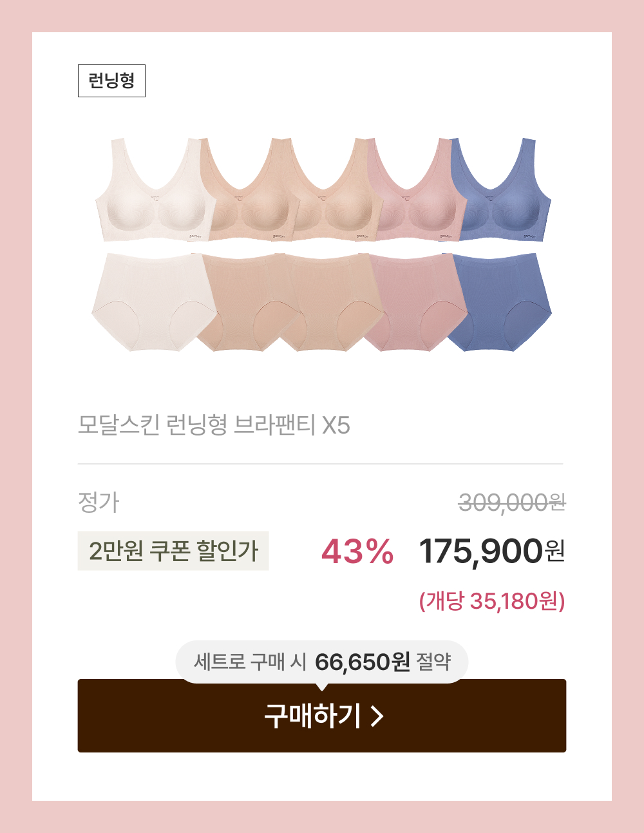
Task: Click the 개당 35,180원 per-unit price
Action: coord(492,601)
